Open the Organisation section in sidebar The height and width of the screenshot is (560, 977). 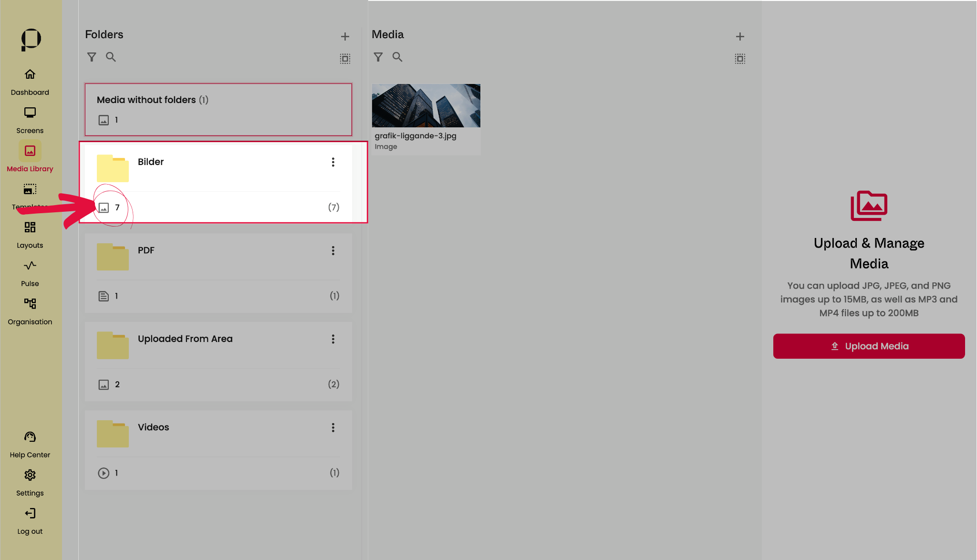(x=30, y=311)
